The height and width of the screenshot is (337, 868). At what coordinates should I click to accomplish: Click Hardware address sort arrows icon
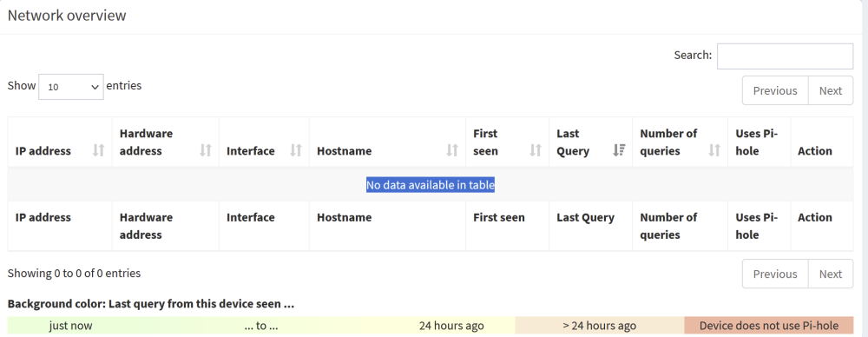(206, 150)
